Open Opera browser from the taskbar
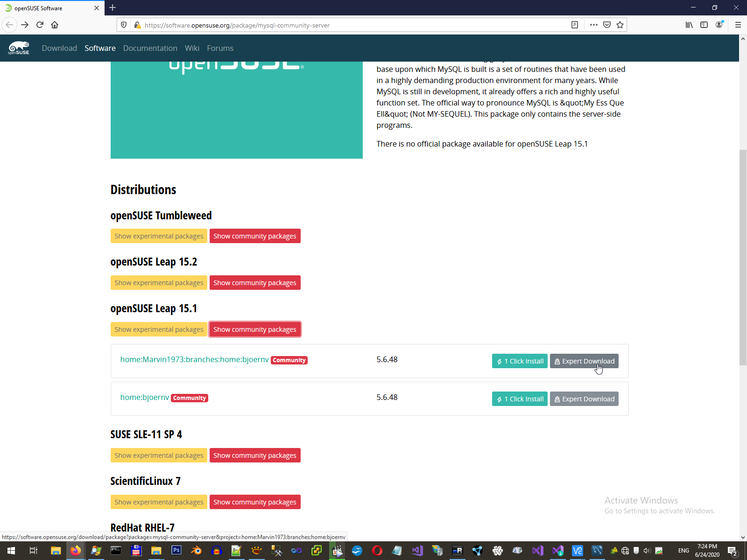The image size is (747, 560). (377, 551)
